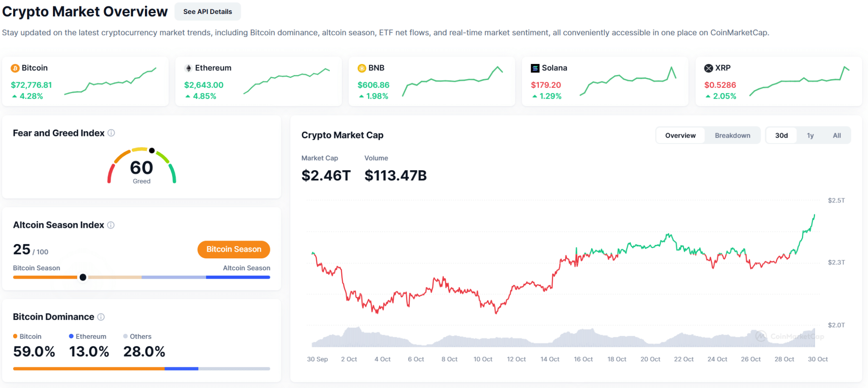Image resolution: width=868 pixels, height=388 pixels.
Task: Click Solana's 1.29% change value
Action: pyautogui.click(x=551, y=97)
